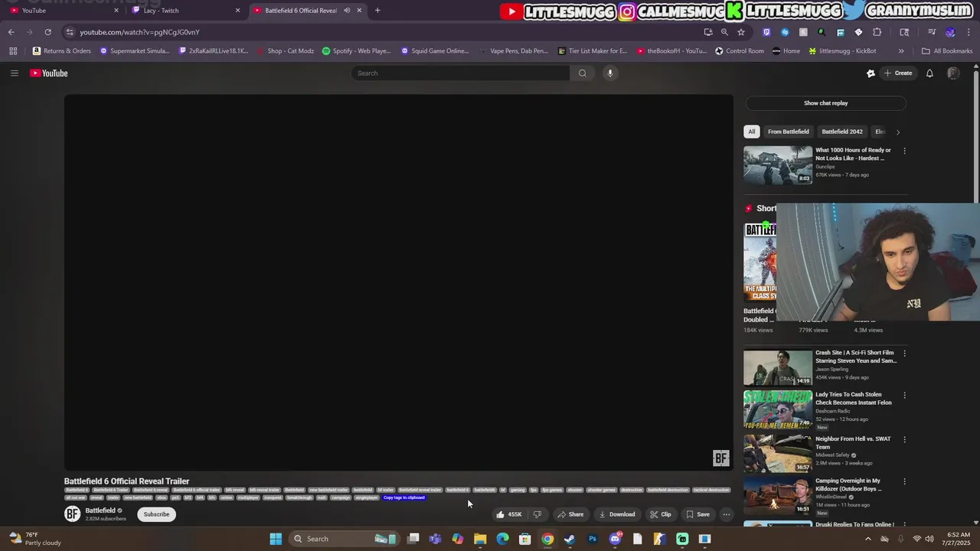Open 'Crash Site' sci-fi short film thumbnail

pos(778,367)
